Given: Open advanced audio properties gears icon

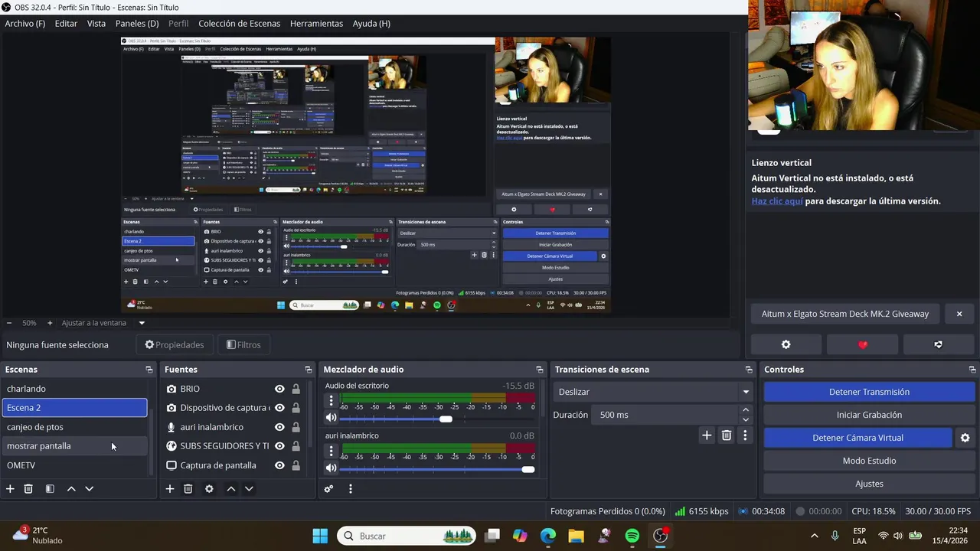Looking at the screenshot, I should point(329,489).
